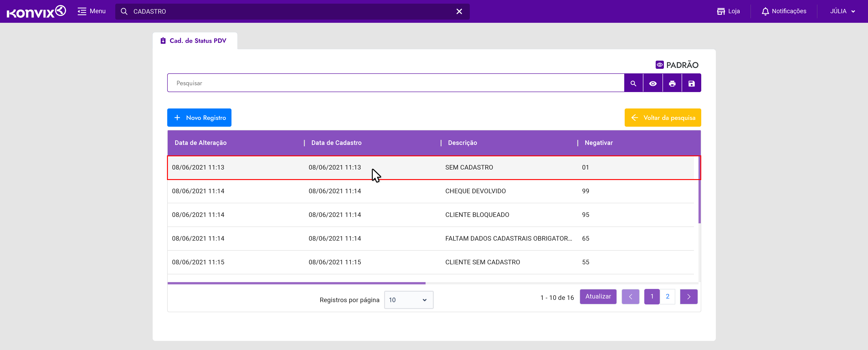Go to page 2
Image resolution: width=868 pixels, height=350 pixels.
[x=667, y=296]
